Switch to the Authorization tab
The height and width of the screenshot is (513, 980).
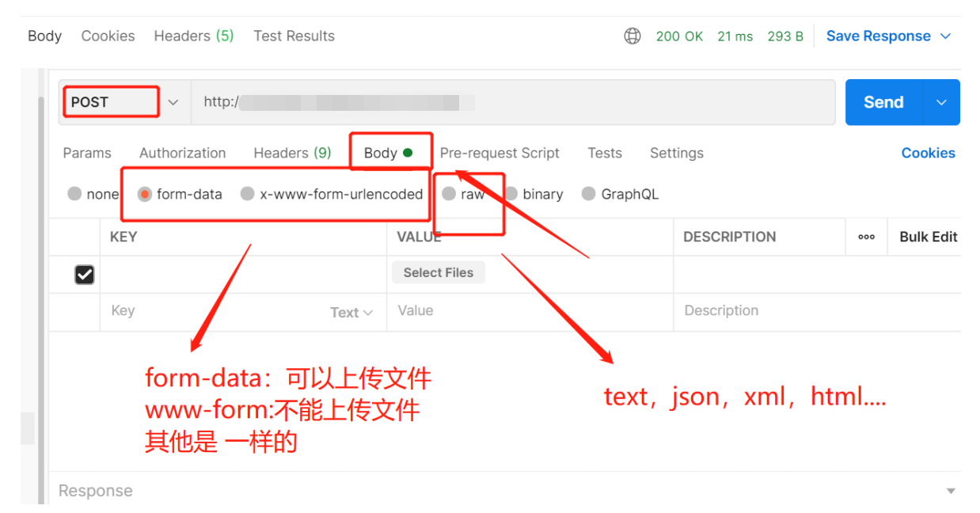pos(182,153)
